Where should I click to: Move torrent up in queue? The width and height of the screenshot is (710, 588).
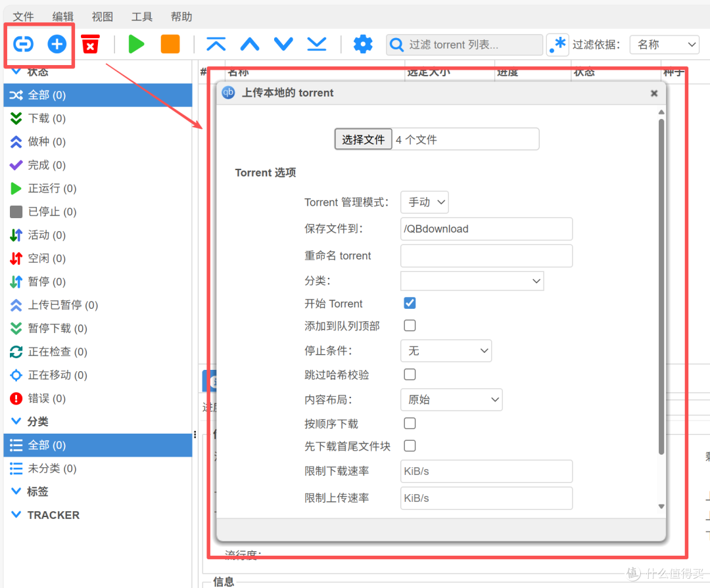250,44
